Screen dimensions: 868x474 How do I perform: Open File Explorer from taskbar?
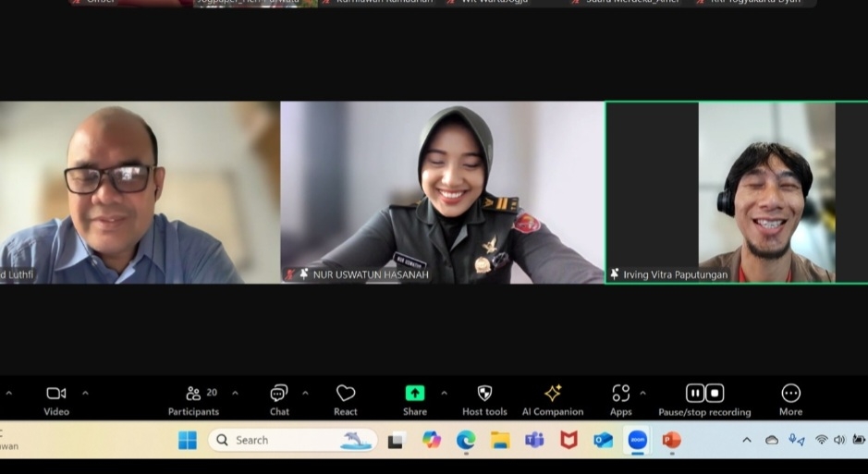pyautogui.click(x=500, y=440)
